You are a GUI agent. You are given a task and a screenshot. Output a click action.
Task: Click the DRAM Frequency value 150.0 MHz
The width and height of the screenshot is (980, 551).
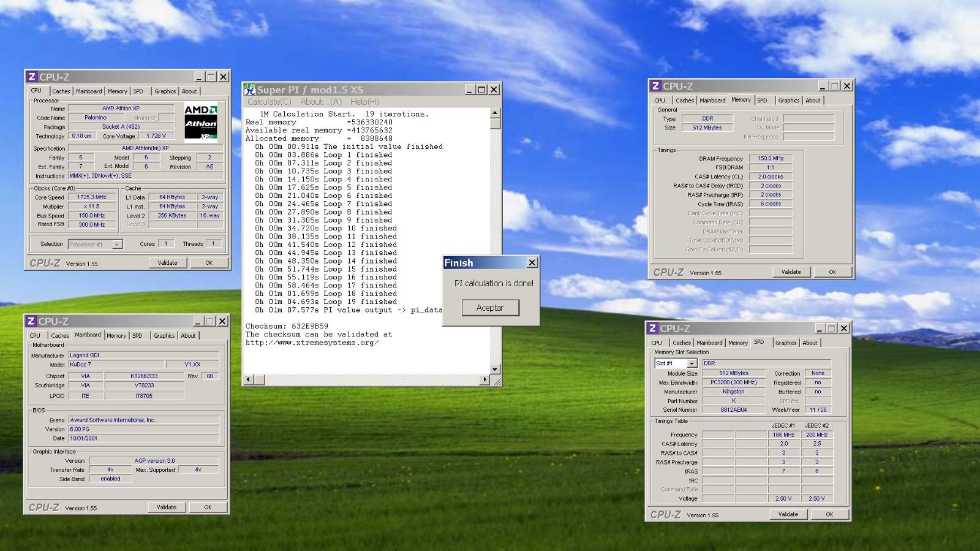click(771, 159)
